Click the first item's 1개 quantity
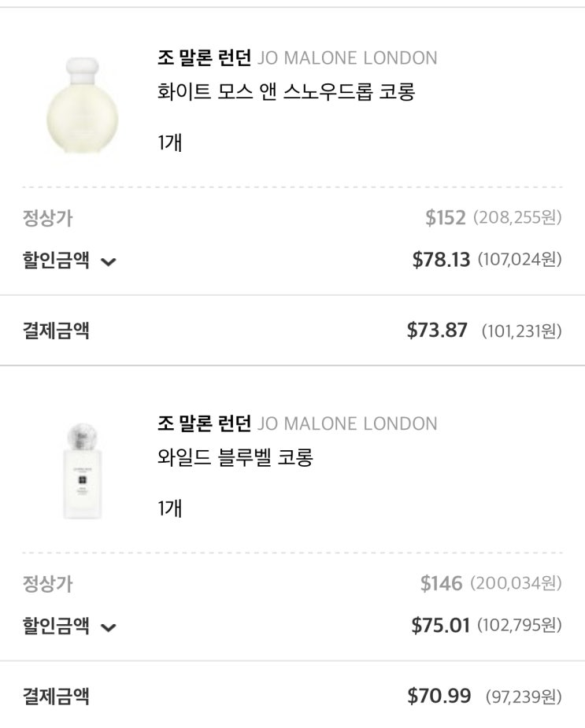This screenshot has height=728, width=585. [170, 142]
